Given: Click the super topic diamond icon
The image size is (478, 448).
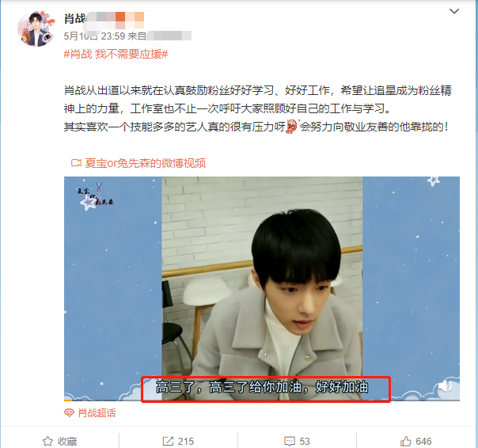Looking at the screenshot, I should [x=69, y=413].
